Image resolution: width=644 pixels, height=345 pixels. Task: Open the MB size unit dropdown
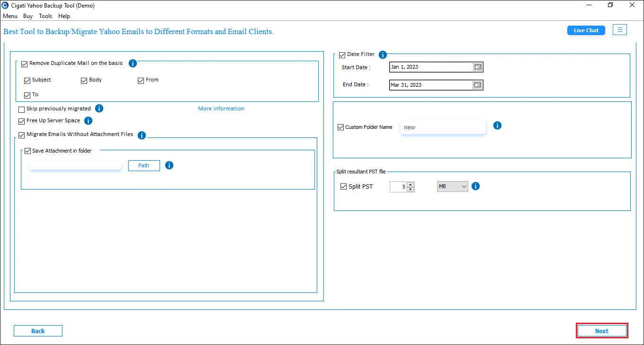452,187
